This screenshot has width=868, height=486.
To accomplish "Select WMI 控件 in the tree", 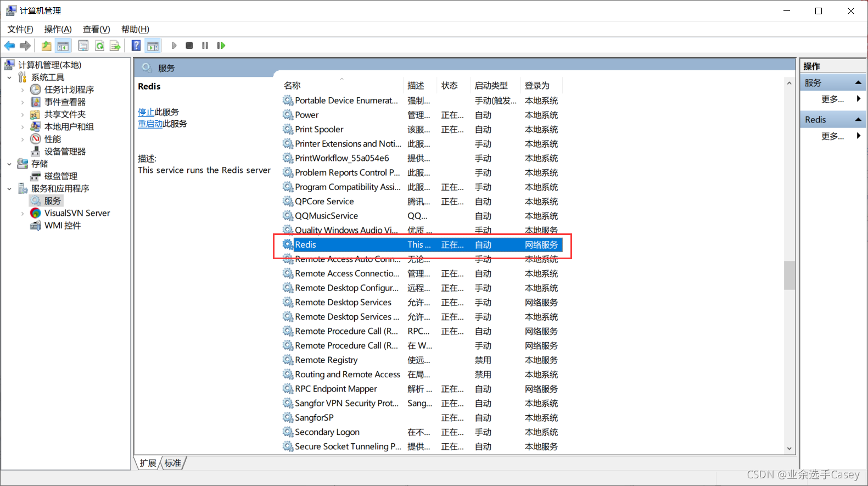I will pyautogui.click(x=63, y=226).
